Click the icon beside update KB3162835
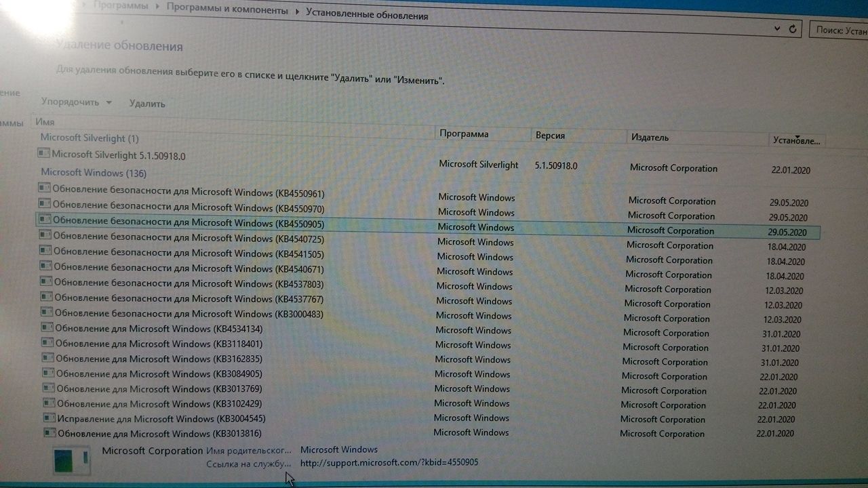 [x=48, y=357]
